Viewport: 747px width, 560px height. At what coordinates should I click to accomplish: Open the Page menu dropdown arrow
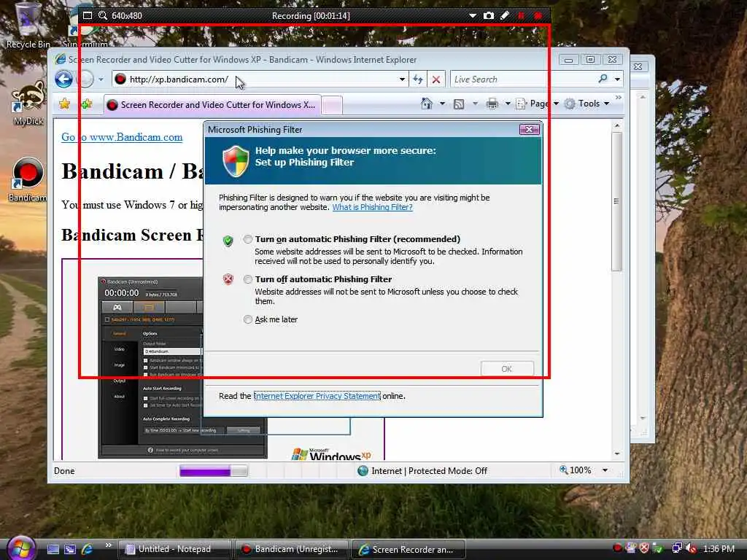tap(556, 104)
